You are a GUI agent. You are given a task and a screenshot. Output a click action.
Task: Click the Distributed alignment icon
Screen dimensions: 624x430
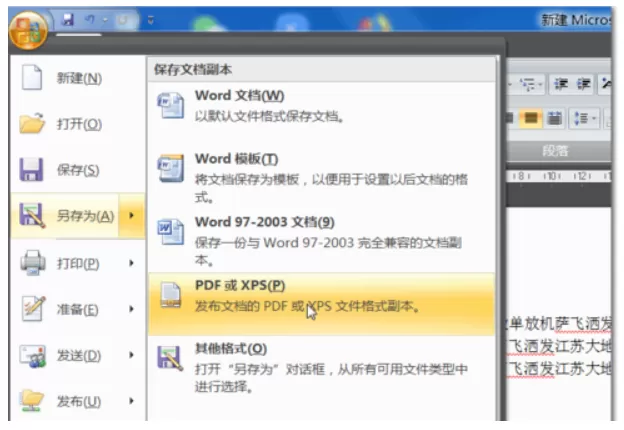[x=554, y=118]
